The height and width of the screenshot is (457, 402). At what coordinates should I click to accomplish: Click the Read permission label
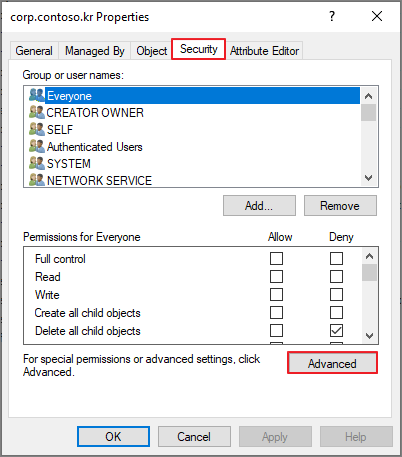pos(48,277)
